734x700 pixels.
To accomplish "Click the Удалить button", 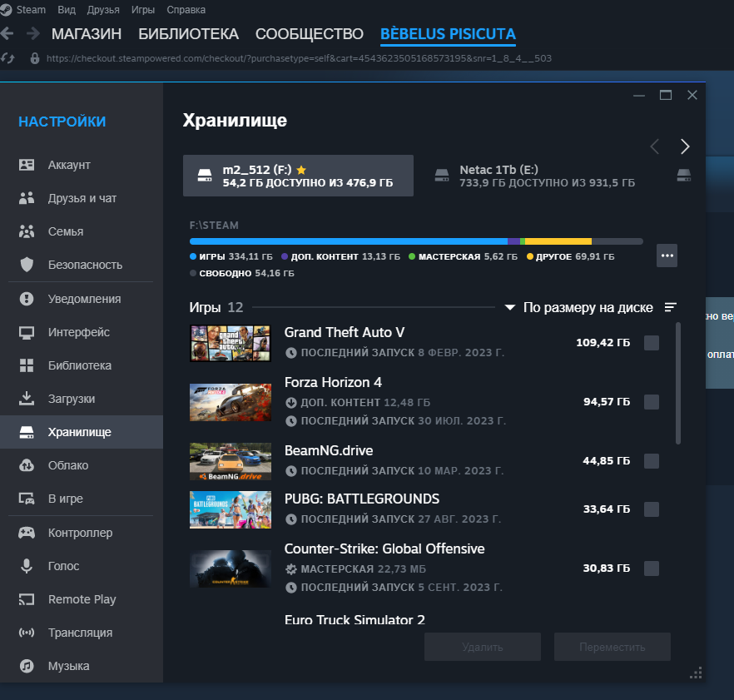I will [x=483, y=647].
